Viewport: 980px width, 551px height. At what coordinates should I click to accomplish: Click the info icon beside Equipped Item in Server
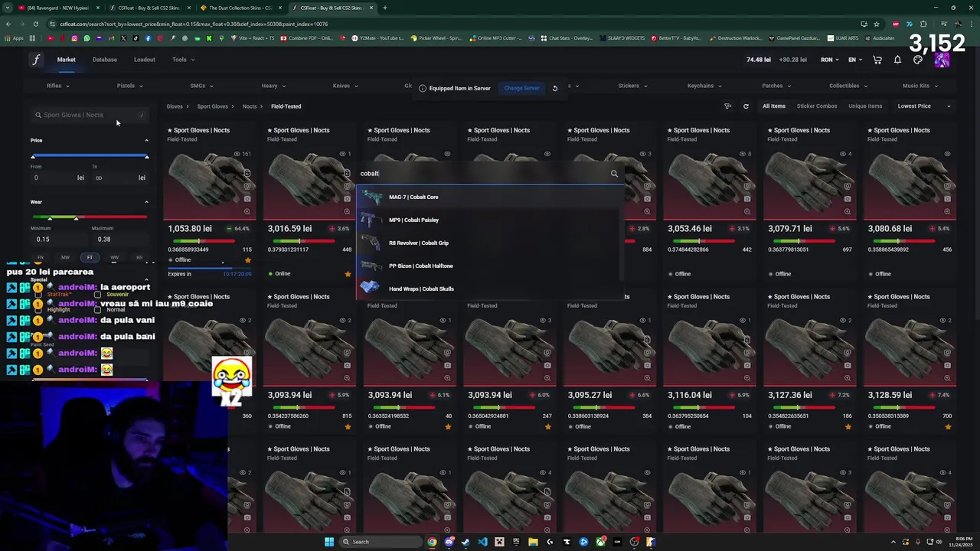click(x=422, y=88)
